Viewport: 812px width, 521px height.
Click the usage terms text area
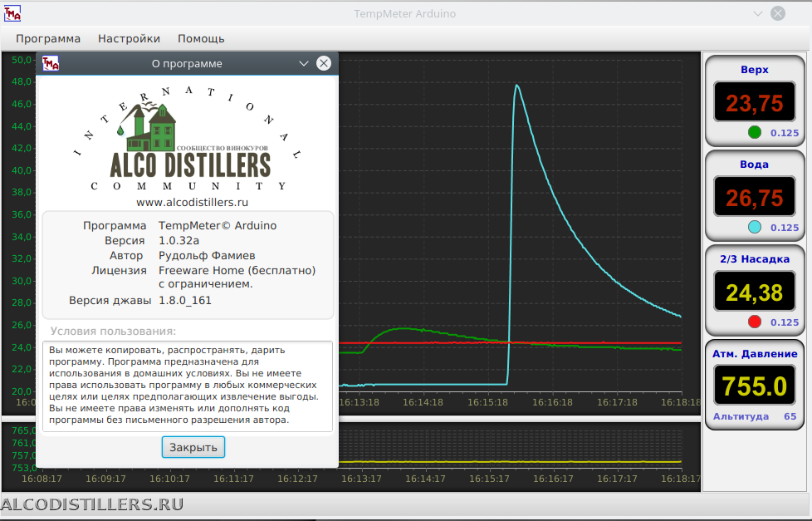188,386
